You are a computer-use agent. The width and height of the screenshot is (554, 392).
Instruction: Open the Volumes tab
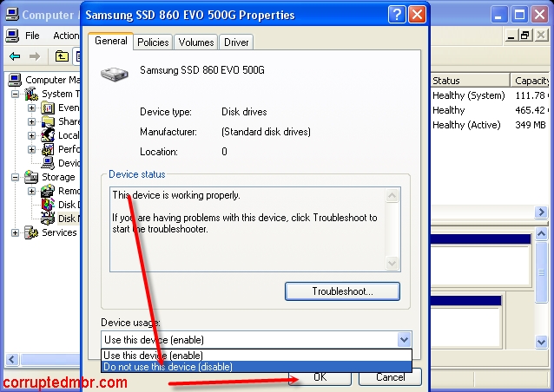click(x=196, y=42)
